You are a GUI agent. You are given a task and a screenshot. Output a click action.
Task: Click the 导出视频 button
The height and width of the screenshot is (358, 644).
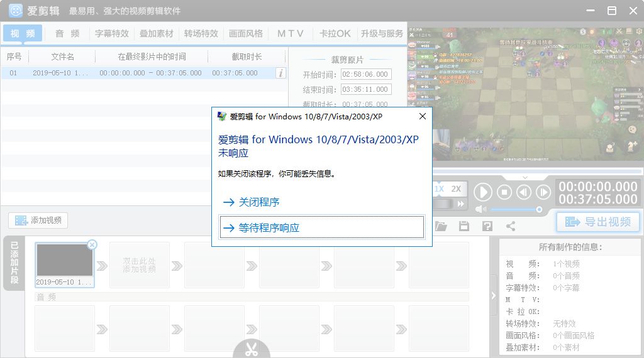[x=598, y=222]
